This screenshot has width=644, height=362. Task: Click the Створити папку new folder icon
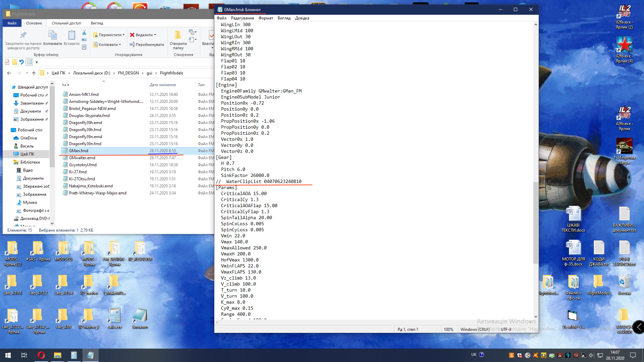(x=178, y=35)
